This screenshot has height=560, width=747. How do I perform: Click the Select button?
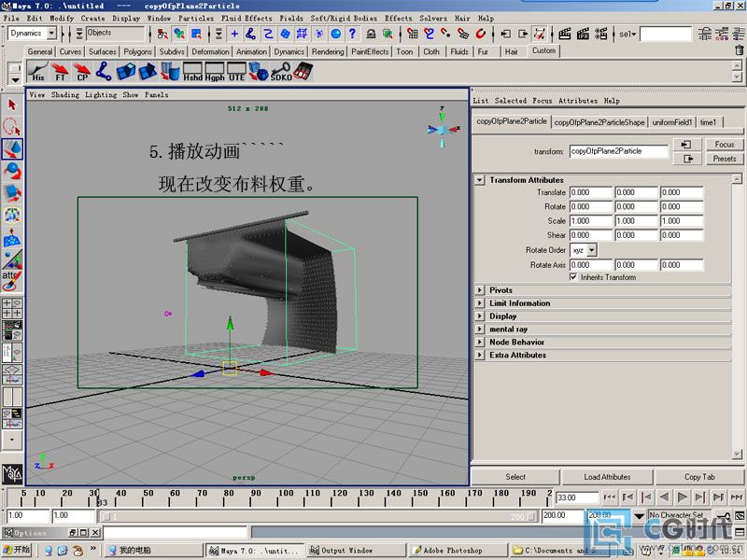click(x=515, y=477)
